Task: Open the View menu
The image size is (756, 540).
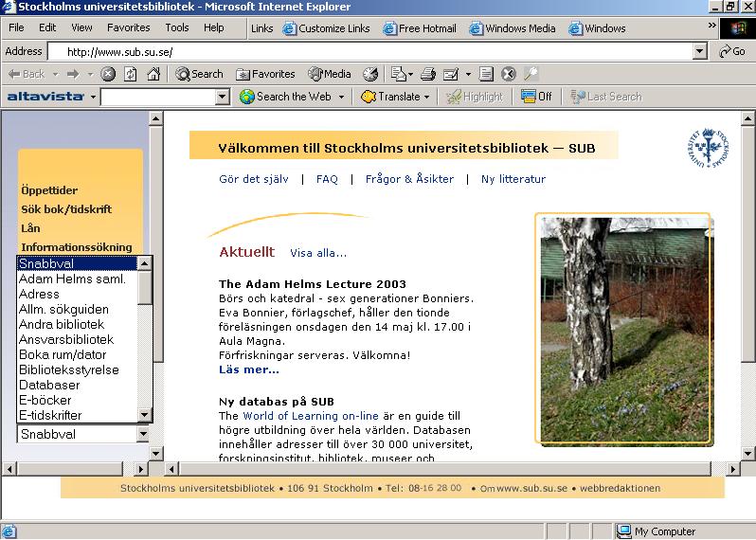Action: tap(81, 28)
